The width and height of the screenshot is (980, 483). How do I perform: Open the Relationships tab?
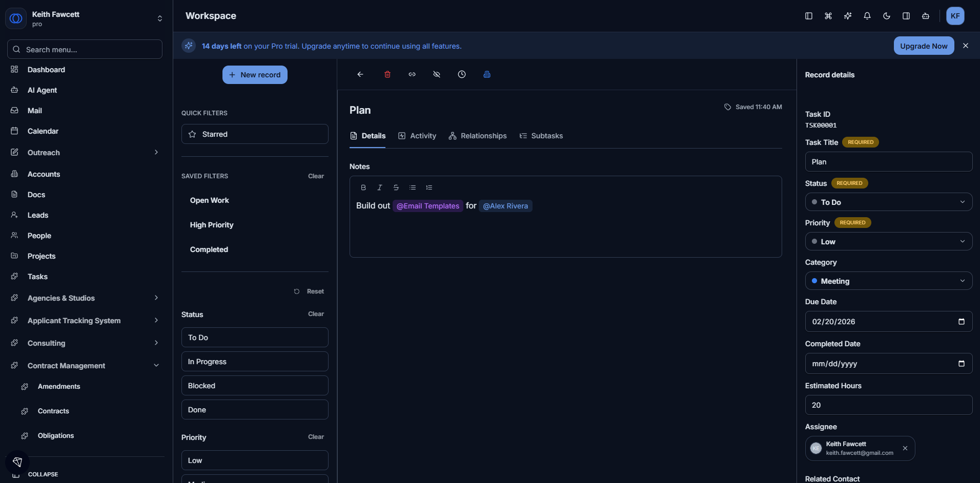pos(478,136)
